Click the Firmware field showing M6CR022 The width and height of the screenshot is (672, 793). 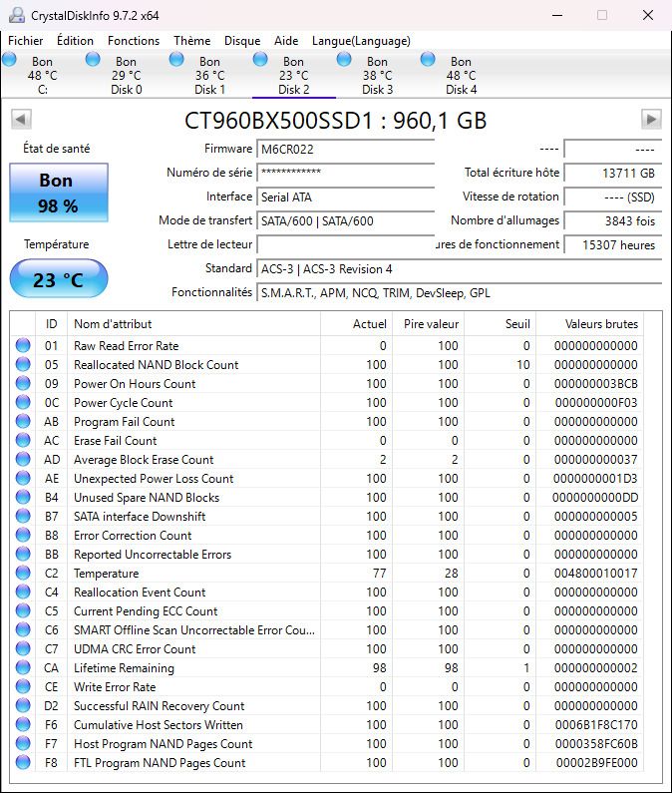point(345,149)
